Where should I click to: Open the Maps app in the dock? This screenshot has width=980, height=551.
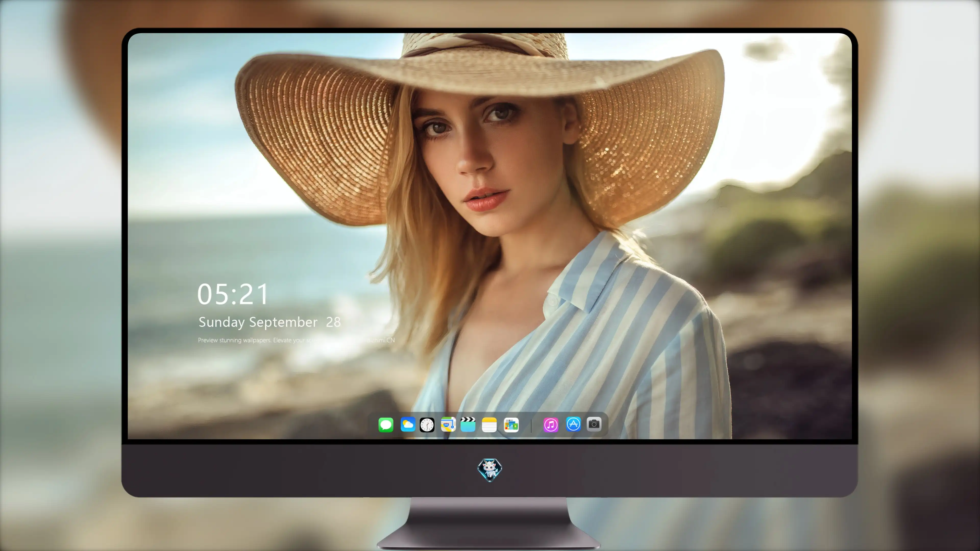(448, 424)
